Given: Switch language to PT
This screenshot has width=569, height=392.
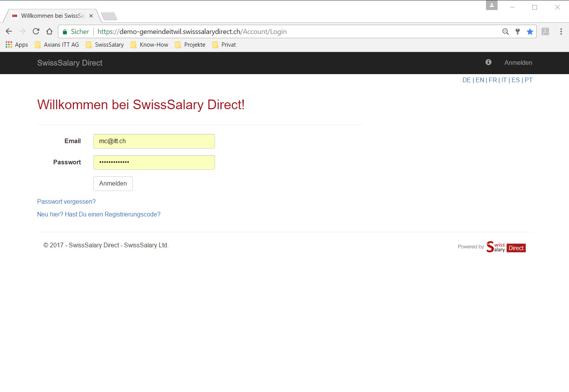Looking at the screenshot, I should (x=528, y=80).
